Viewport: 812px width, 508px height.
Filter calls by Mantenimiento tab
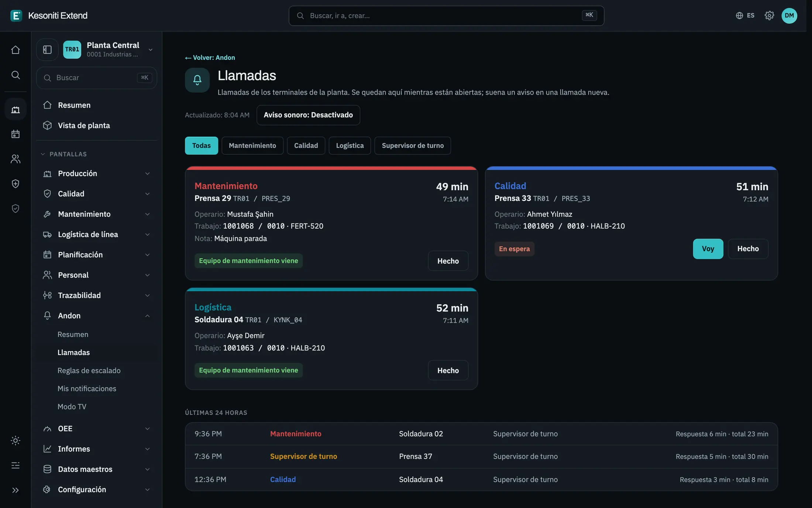pyautogui.click(x=252, y=146)
